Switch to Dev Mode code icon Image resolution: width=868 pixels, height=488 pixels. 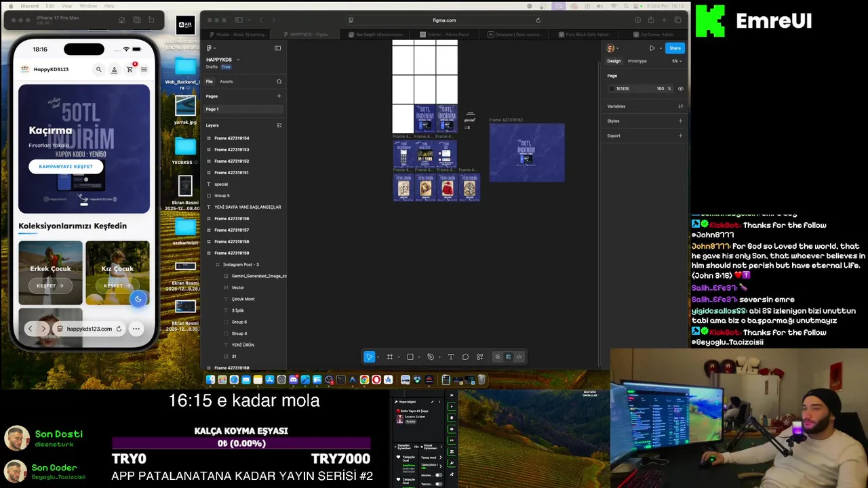point(519,357)
